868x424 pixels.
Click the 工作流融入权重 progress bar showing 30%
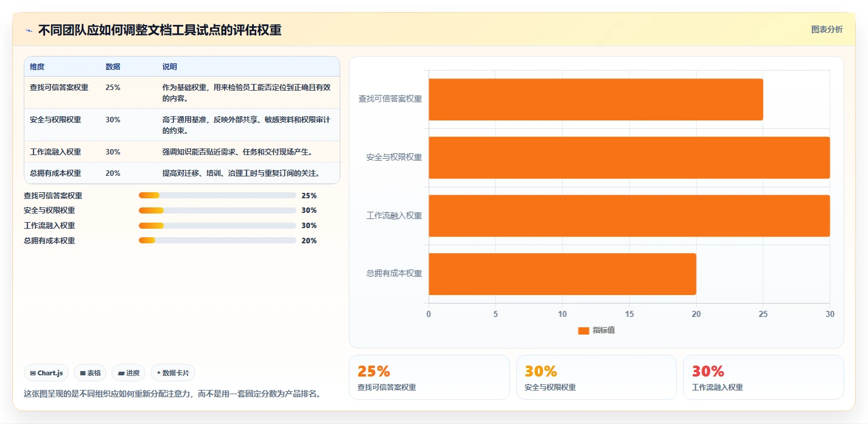(217, 226)
